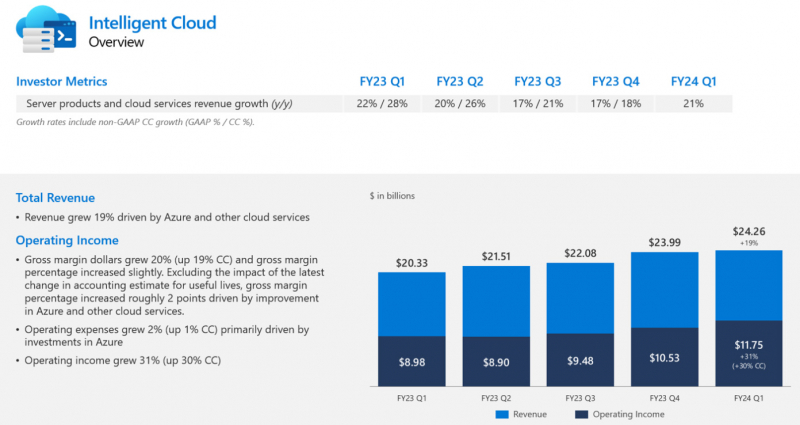Viewport: 800px width, 425px height.
Task: Click the blue Revenue legend swatch
Action: click(x=502, y=413)
